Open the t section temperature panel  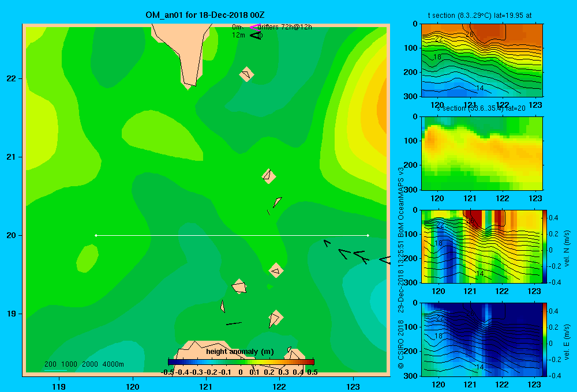pyautogui.click(x=482, y=61)
